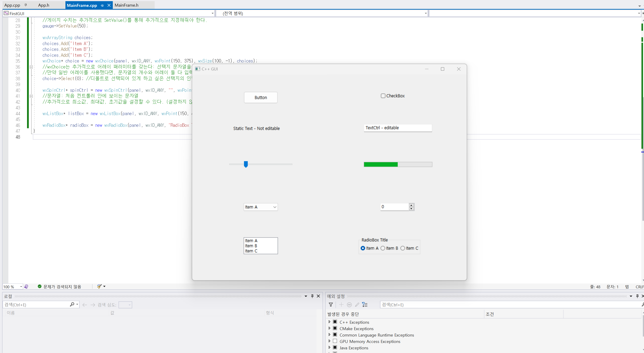
Task: Close the MainFrame.cpp tab
Action: click(109, 5)
